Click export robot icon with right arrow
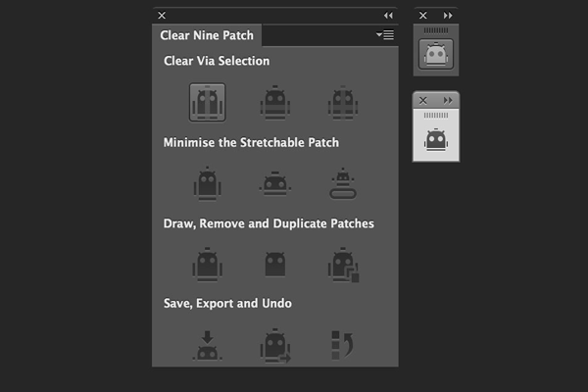588x392 pixels. click(275, 346)
